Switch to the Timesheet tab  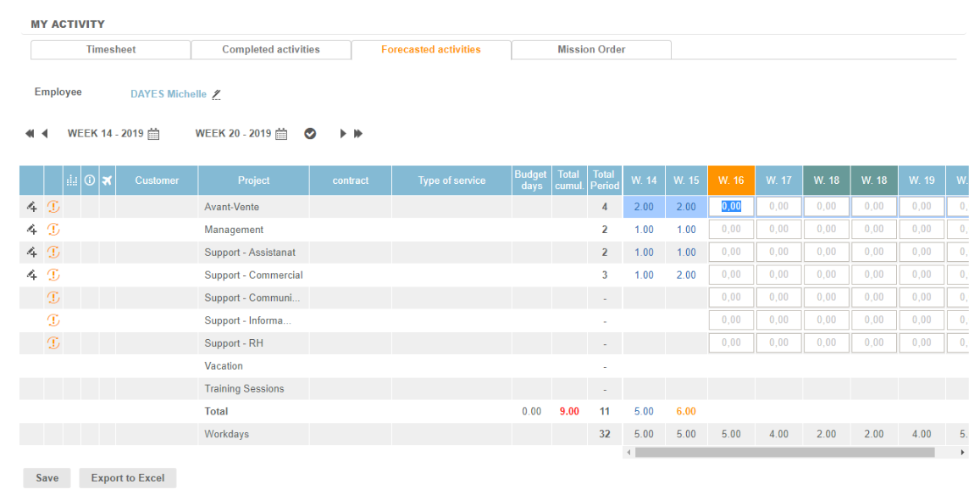point(110,50)
